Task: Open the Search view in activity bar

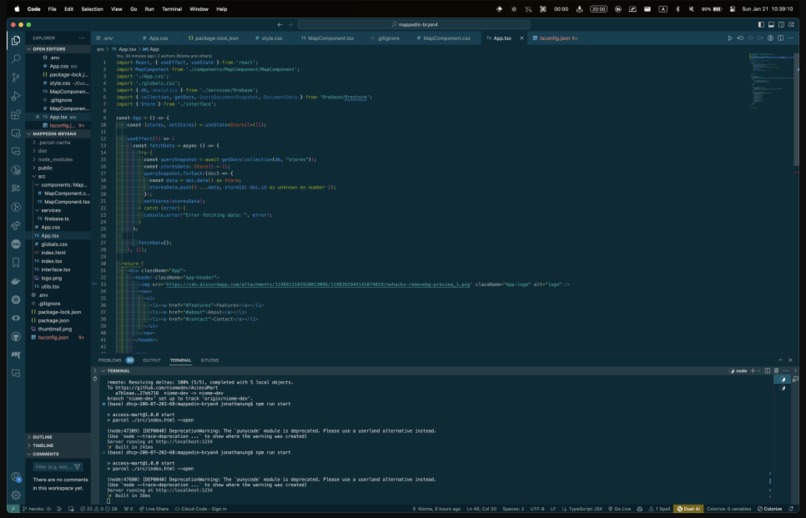Action: click(x=16, y=59)
